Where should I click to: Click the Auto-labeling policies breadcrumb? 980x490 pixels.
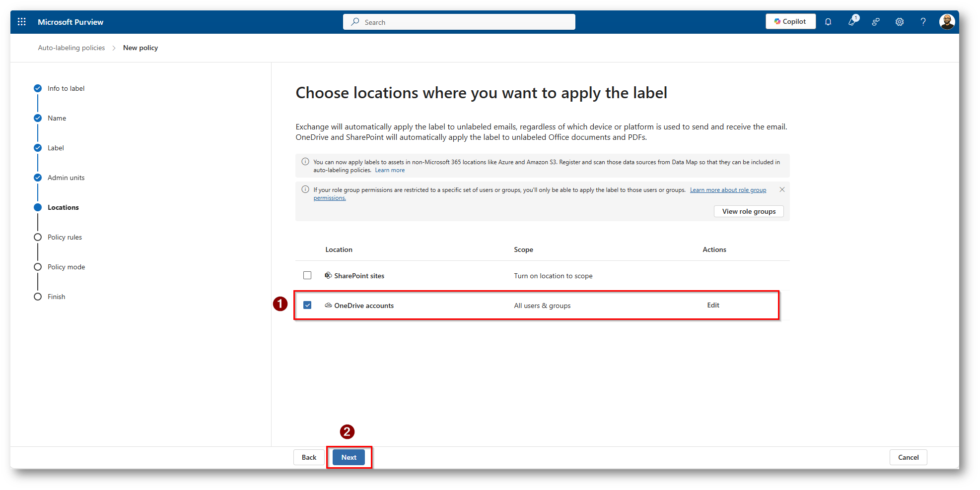pos(71,48)
